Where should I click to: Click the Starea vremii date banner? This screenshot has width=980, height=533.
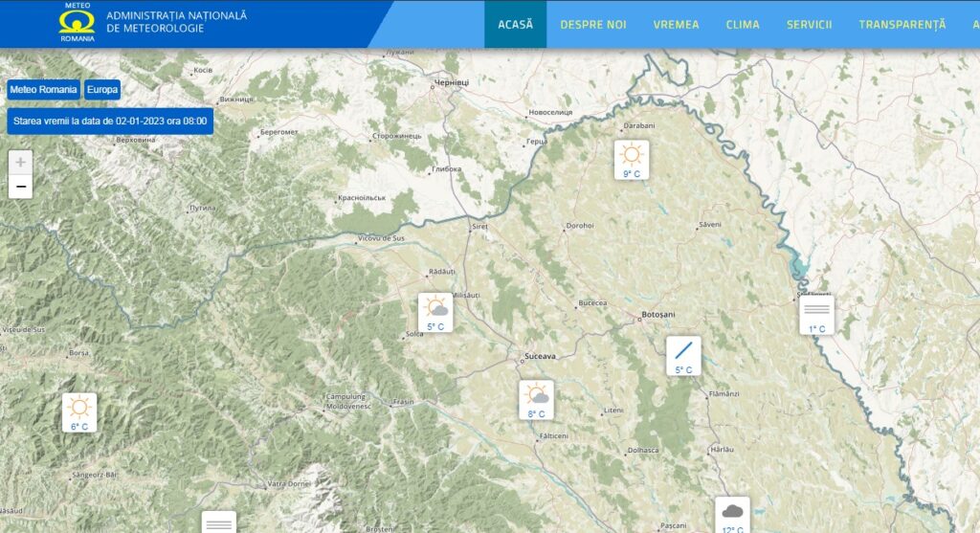tap(110, 122)
